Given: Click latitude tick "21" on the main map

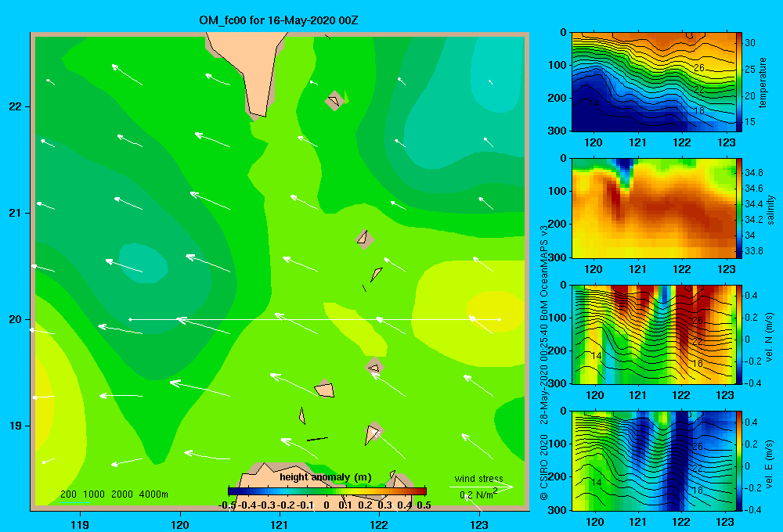Looking at the screenshot, I should pyautogui.click(x=16, y=213).
